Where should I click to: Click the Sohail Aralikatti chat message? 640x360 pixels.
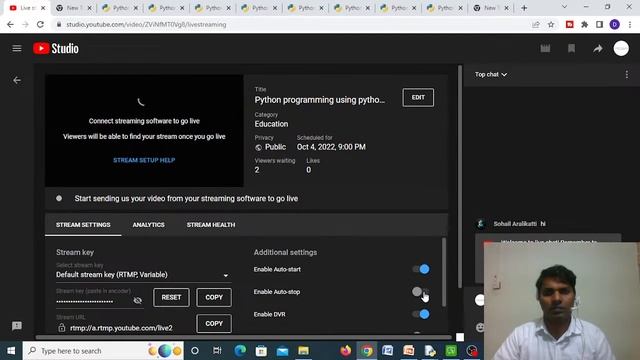pos(519,224)
